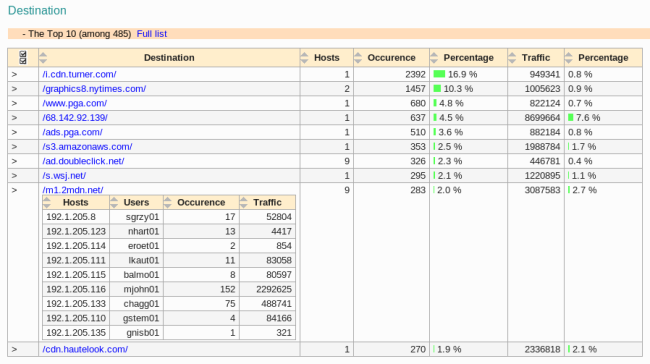This screenshot has width=650, height=364.
Task: Sort by first Percentage column arrows
Action: 434,58
